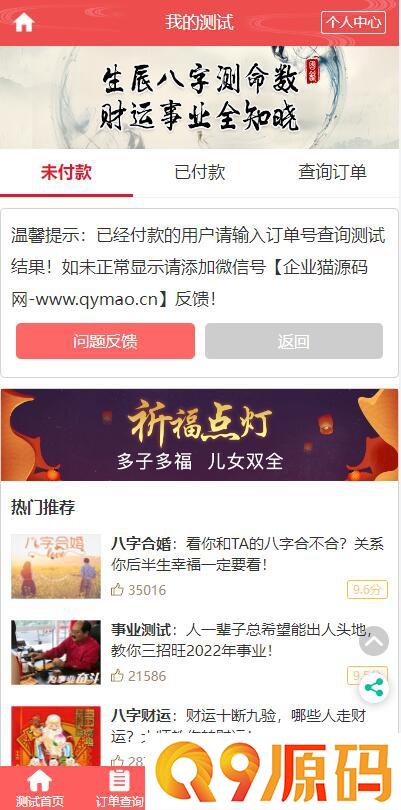Open the 生辰八字测命数 top banner

coord(199,98)
